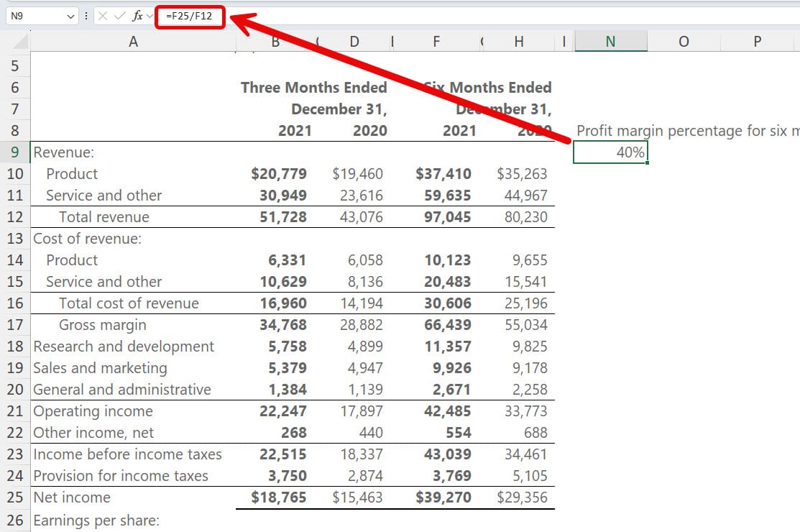The height and width of the screenshot is (532, 800).
Task: Click the Enter checkmark in formula bar
Action: 120,16
